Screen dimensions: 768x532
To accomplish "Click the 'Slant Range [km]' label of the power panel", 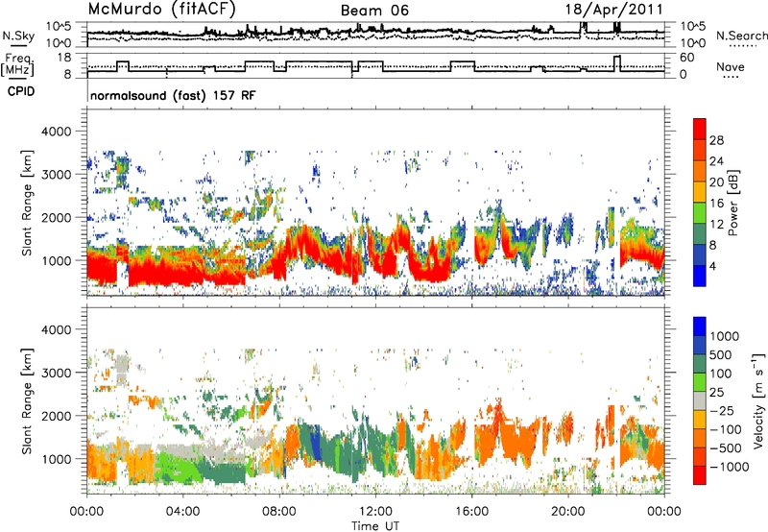I will click(x=27, y=203).
